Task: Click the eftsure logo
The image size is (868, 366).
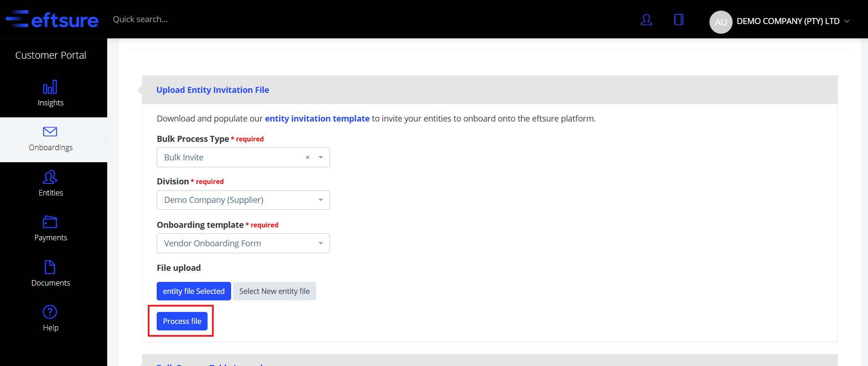Action: coord(52,19)
